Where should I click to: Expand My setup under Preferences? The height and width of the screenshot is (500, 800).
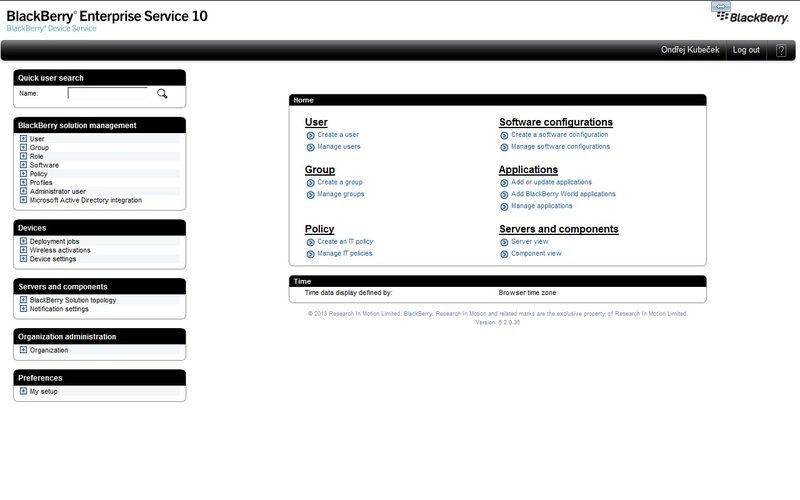click(x=23, y=391)
